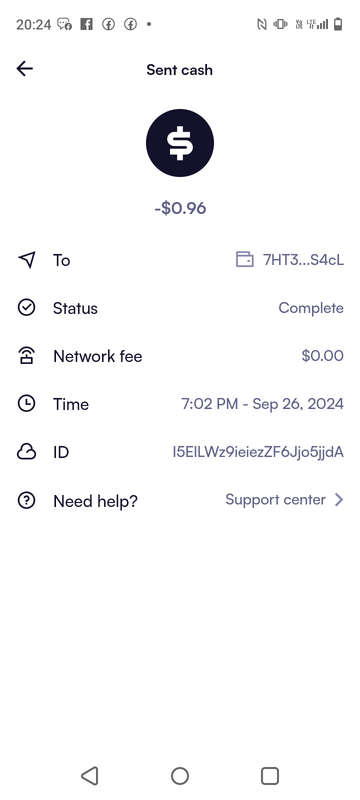This screenshot has height=800, width=360.
Task: Open recent apps square button
Action: 270,776
